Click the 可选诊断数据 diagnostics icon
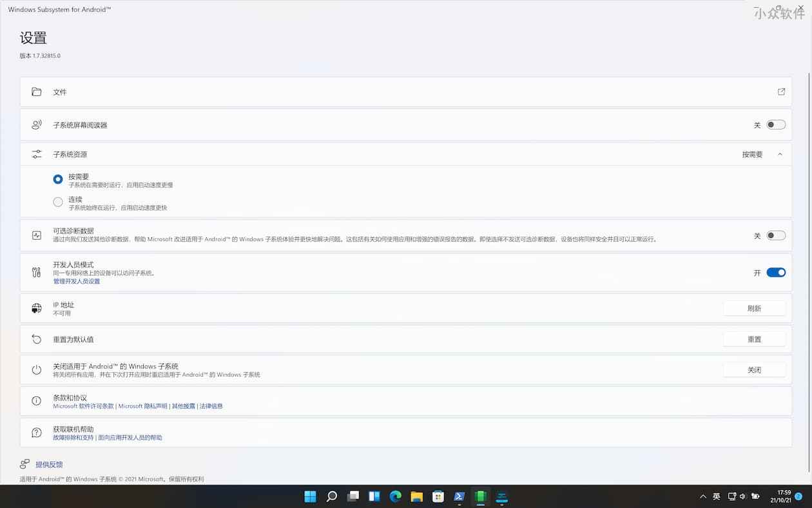Screen dimensions: 812x508 [x=37, y=235]
